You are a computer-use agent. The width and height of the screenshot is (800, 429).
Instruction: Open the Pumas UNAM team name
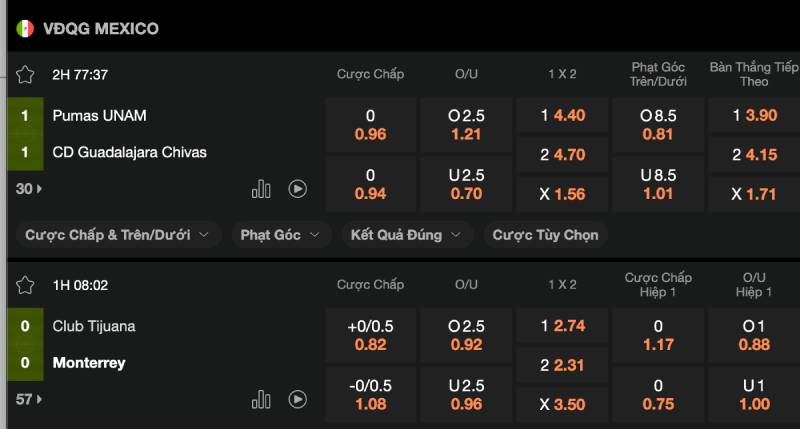[x=100, y=116]
